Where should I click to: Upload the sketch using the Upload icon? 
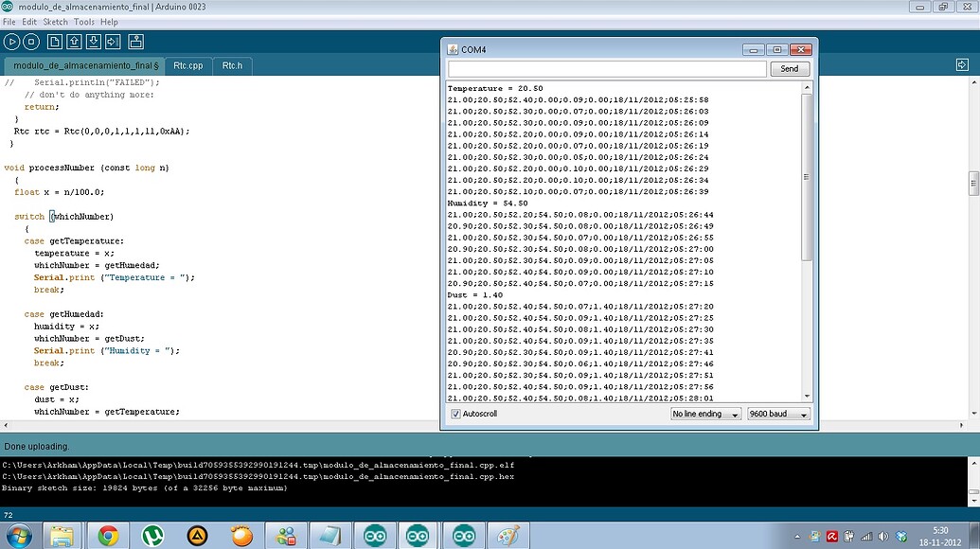[x=111, y=41]
